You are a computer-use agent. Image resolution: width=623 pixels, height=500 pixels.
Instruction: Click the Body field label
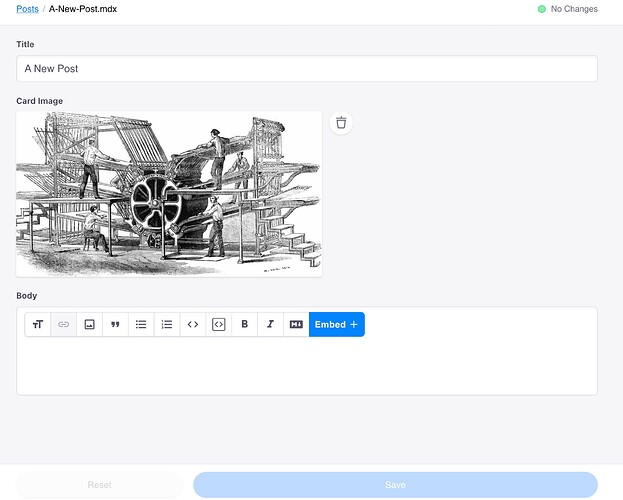[27, 296]
